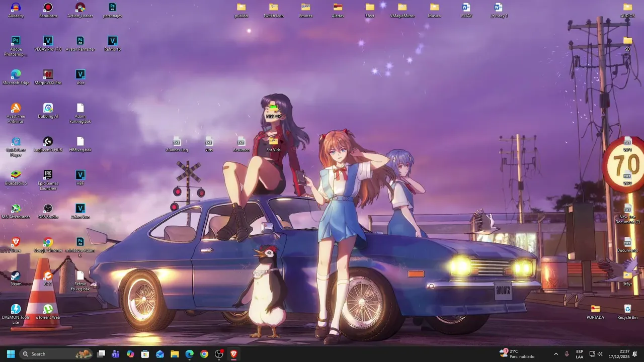644x362 pixels.
Task: Switch to Brave in the taskbar
Action: coord(233,354)
